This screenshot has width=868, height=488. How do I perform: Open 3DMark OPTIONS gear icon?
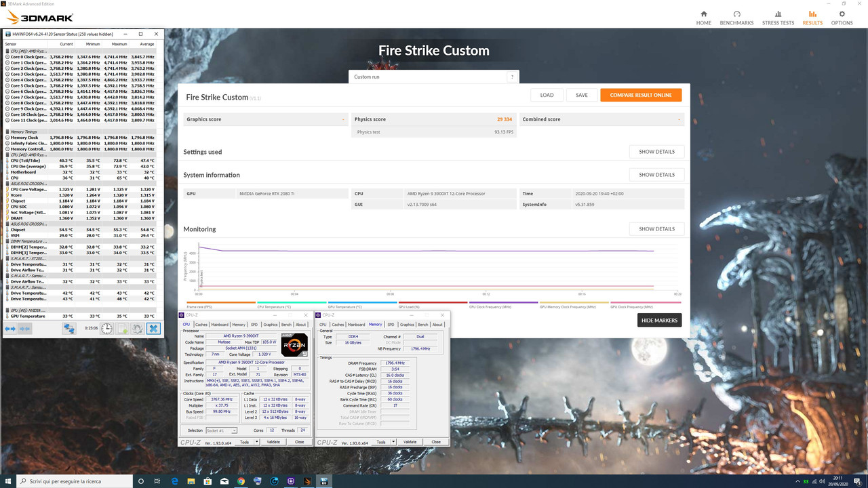(x=842, y=14)
